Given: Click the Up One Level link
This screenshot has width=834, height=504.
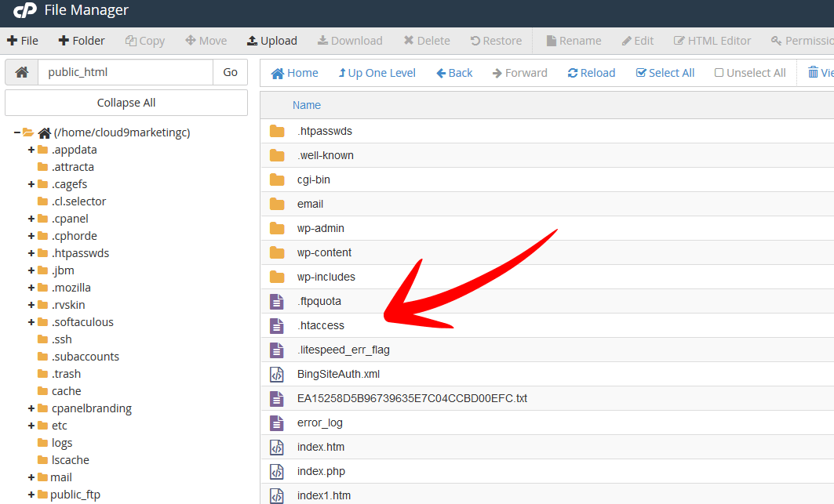Looking at the screenshot, I should pos(377,72).
